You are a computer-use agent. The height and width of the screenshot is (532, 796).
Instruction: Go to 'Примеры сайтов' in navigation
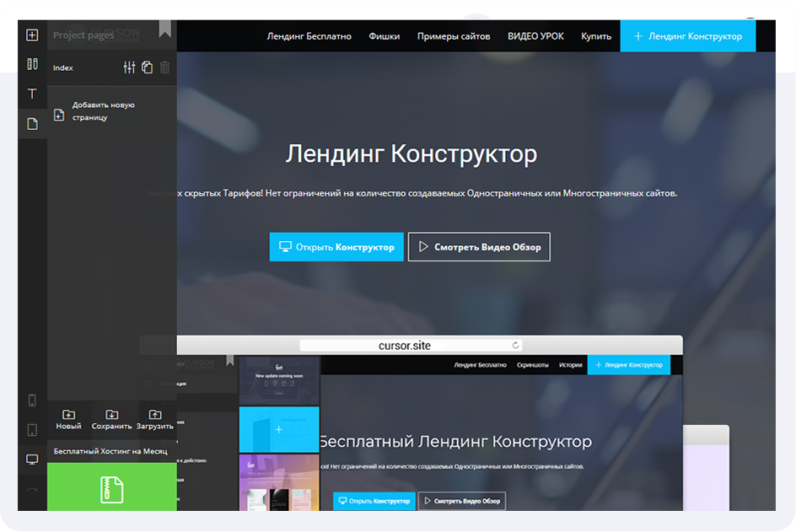click(454, 36)
